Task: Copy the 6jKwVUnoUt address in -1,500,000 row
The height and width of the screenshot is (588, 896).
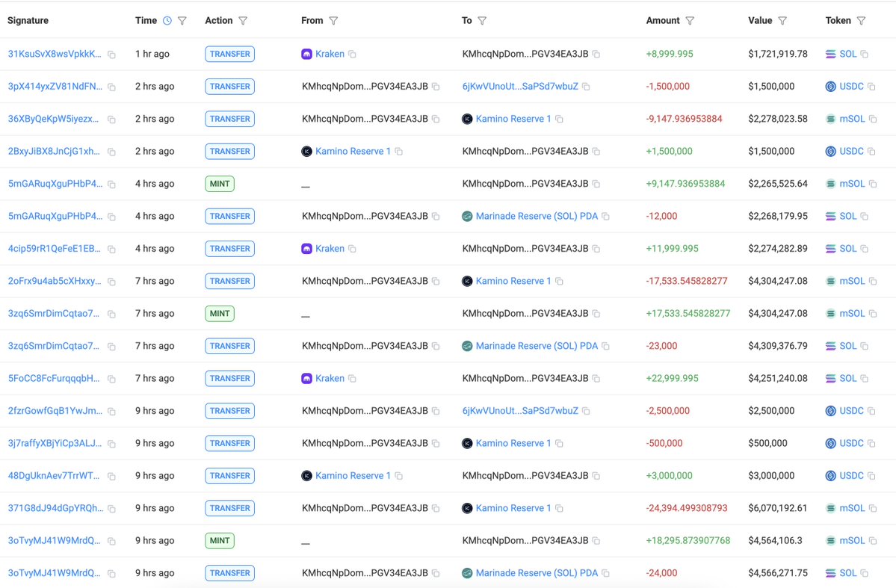Action: [x=587, y=87]
